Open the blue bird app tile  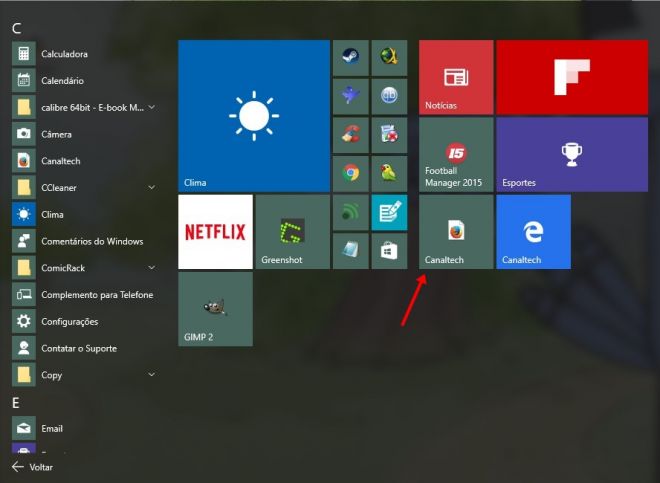[351, 96]
